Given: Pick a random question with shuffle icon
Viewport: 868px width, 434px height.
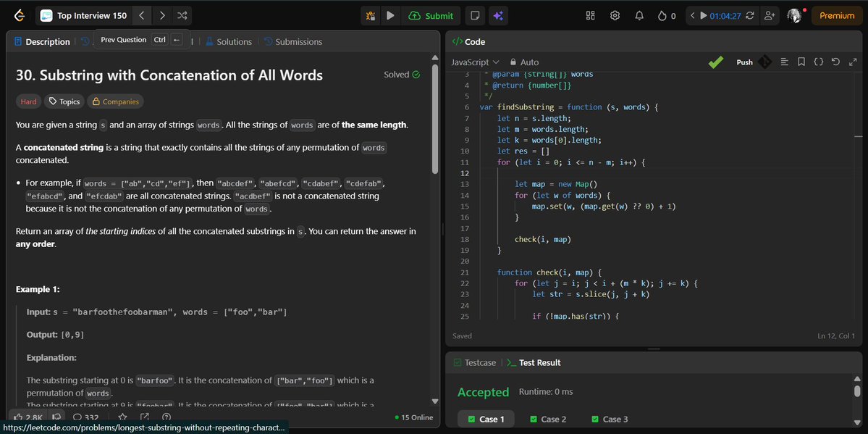Looking at the screenshot, I should coord(182,15).
